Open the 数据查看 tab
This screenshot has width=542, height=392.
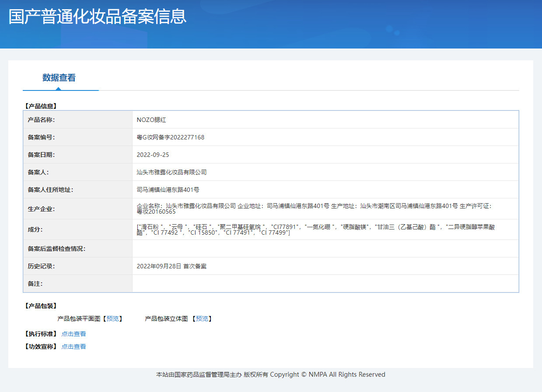(59, 78)
